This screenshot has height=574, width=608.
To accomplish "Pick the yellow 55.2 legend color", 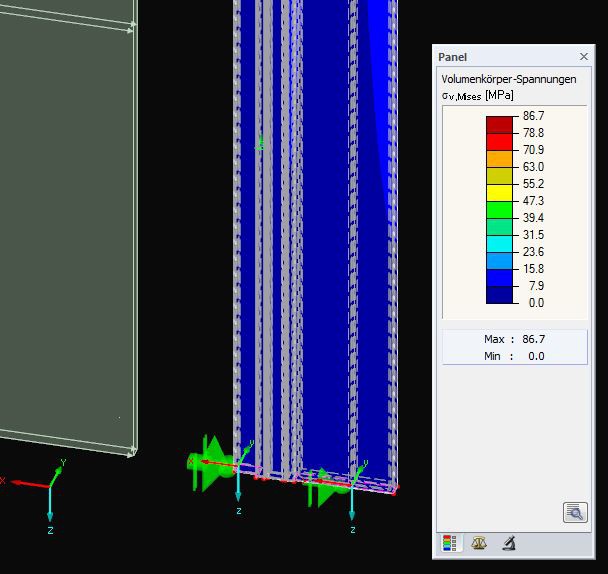I will click(499, 193).
